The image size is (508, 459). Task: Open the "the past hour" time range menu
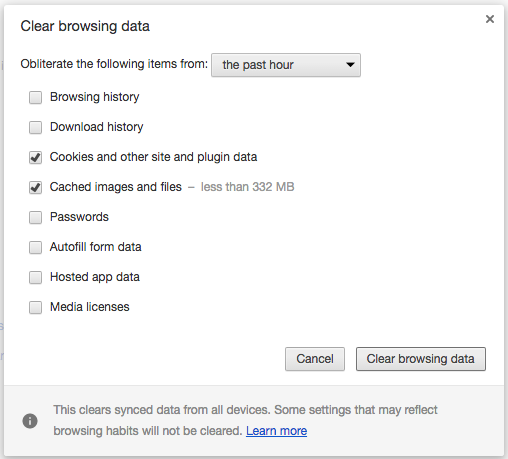(286, 65)
